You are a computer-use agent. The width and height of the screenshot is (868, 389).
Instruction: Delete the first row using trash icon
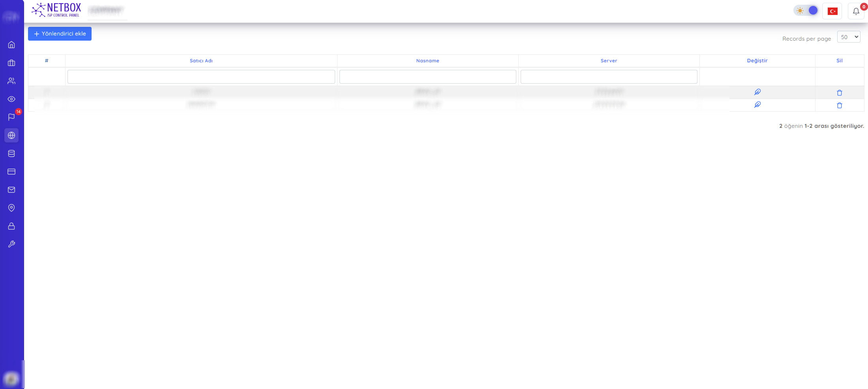click(839, 93)
